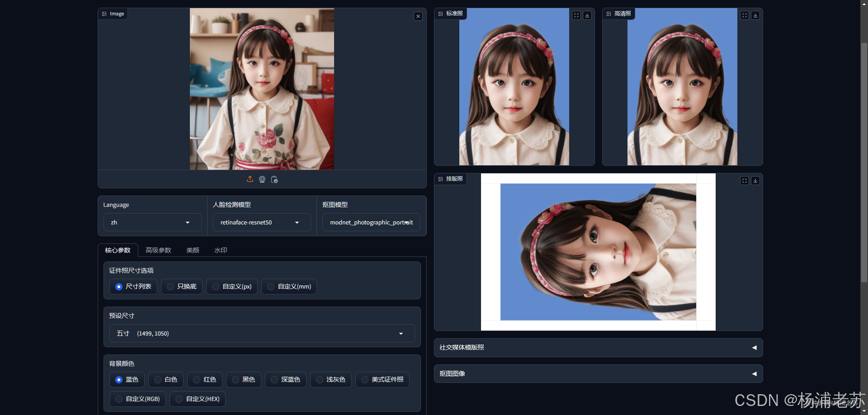Image resolution: width=868 pixels, height=415 pixels.
Task: View the 标准照 image fullscreen
Action: tap(576, 15)
